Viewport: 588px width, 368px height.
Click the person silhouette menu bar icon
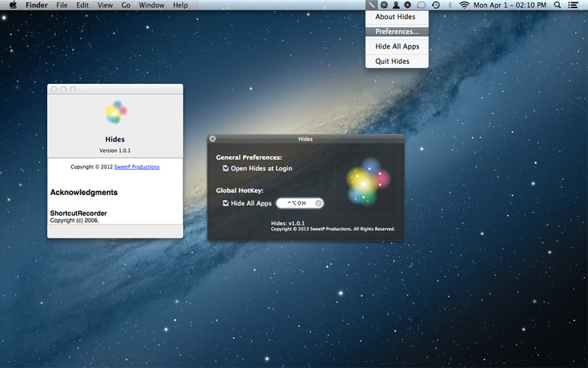395,5
